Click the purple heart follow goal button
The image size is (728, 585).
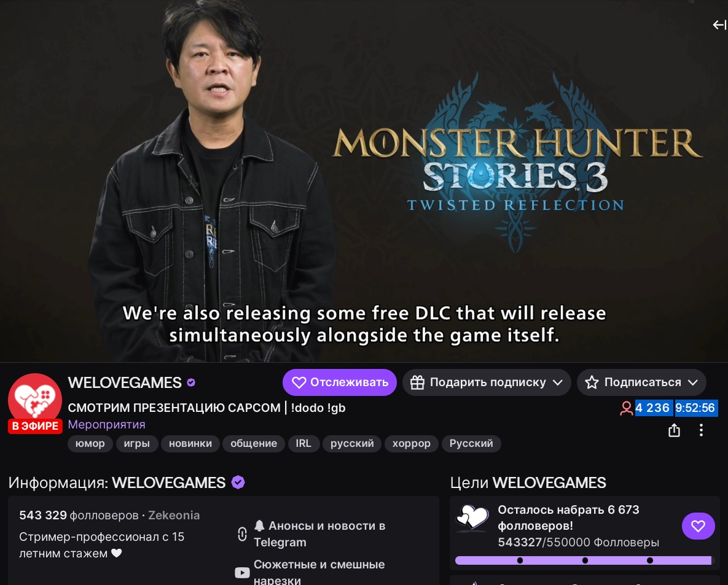(x=698, y=525)
